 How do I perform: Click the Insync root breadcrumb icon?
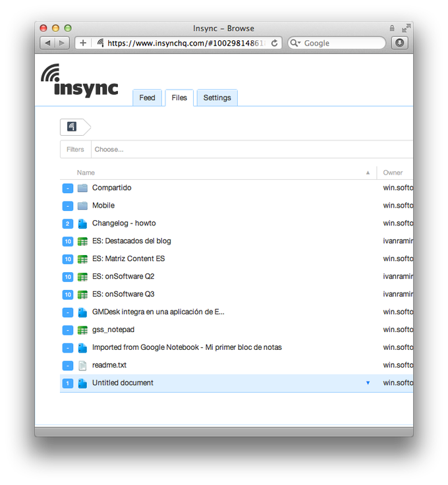(x=72, y=127)
